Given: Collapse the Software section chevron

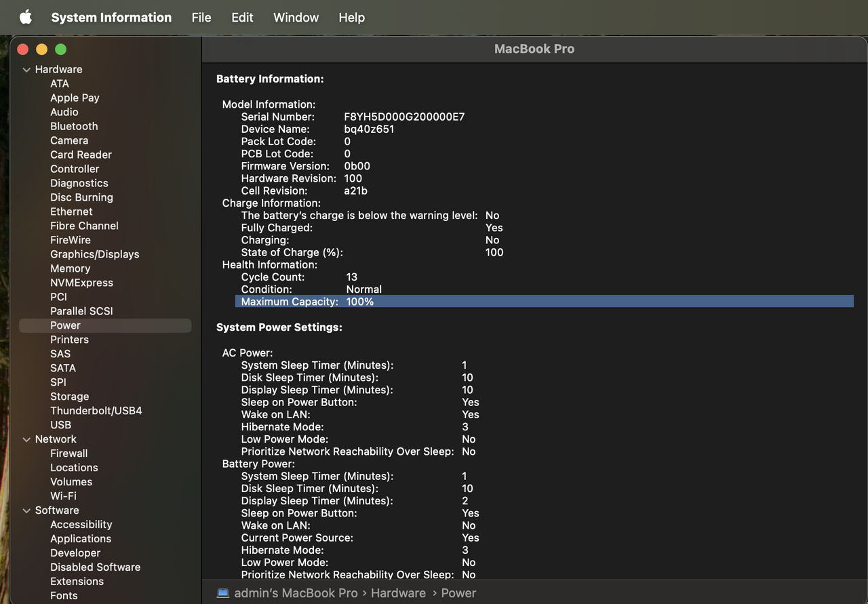Looking at the screenshot, I should point(26,511).
